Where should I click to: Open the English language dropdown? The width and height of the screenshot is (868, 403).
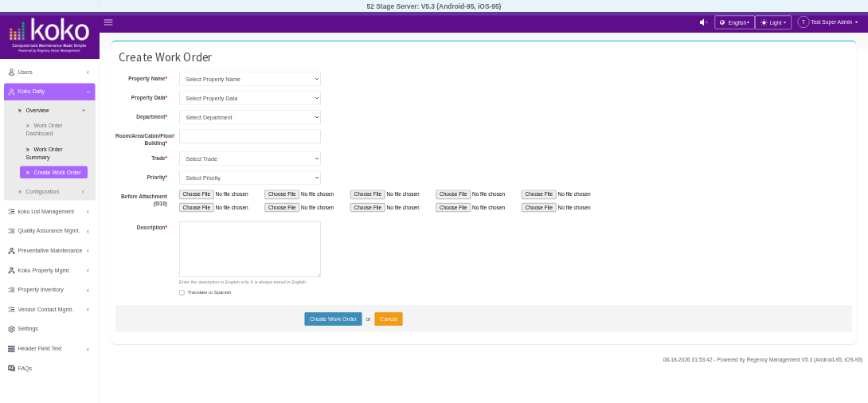(734, 22)
